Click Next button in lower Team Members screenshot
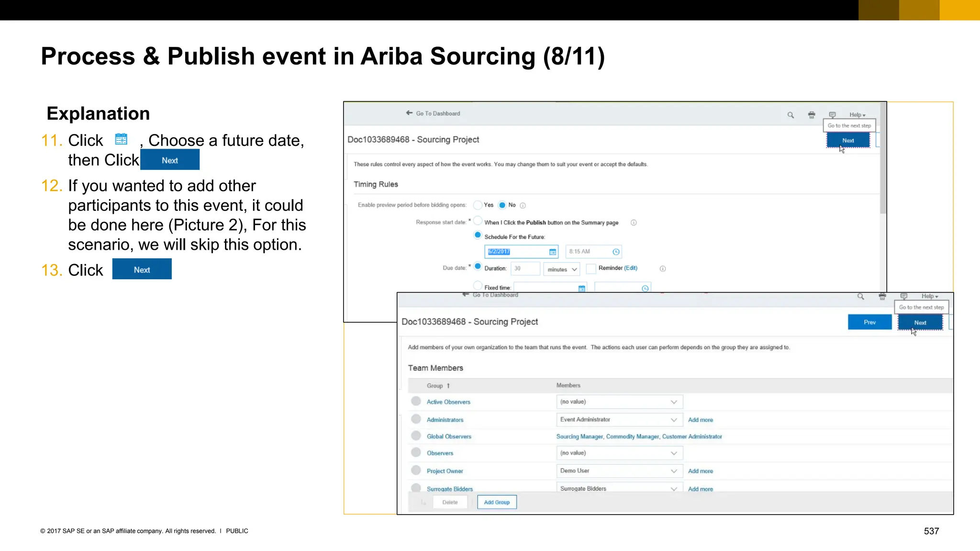The width and height of the screenshot is (980, 551). 920,323
